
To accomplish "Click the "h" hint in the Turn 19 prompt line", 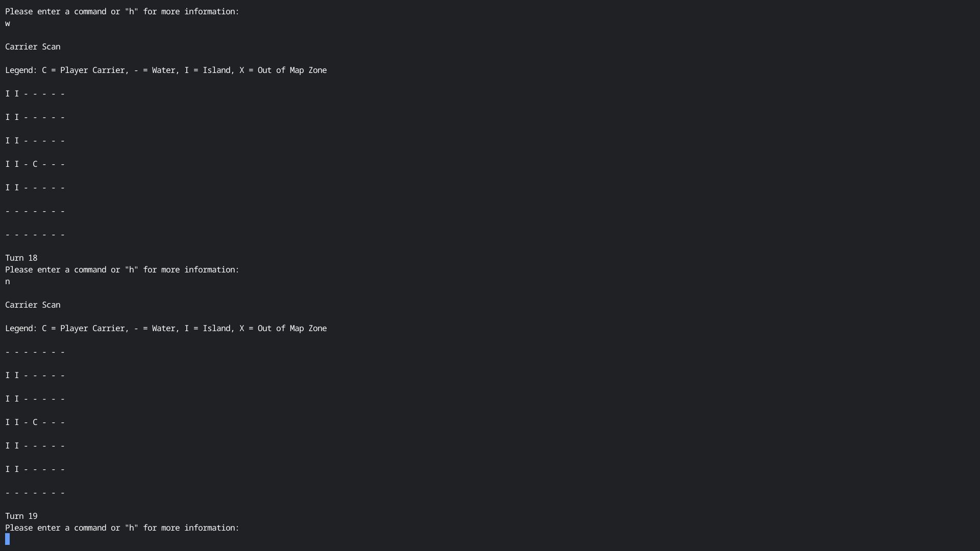I will pyautogui.click(x=131, y=528).
